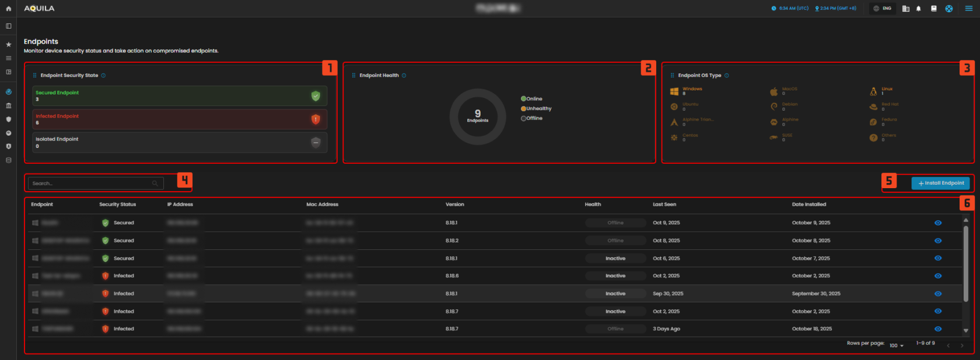The height and width of the screenshot is (360, 980).
Task: Click the endpoint Search field
Action: coord(90,183)
